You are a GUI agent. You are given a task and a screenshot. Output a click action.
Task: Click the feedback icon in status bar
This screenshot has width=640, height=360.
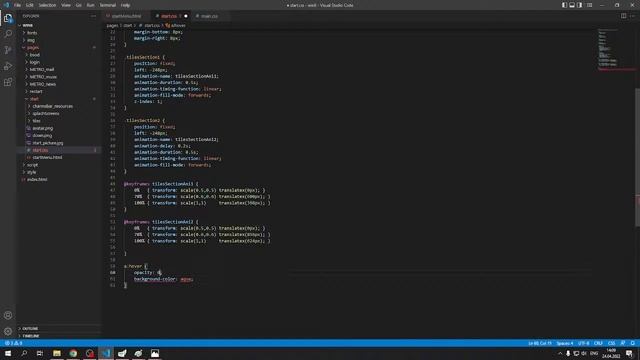[x=623, y=343]
